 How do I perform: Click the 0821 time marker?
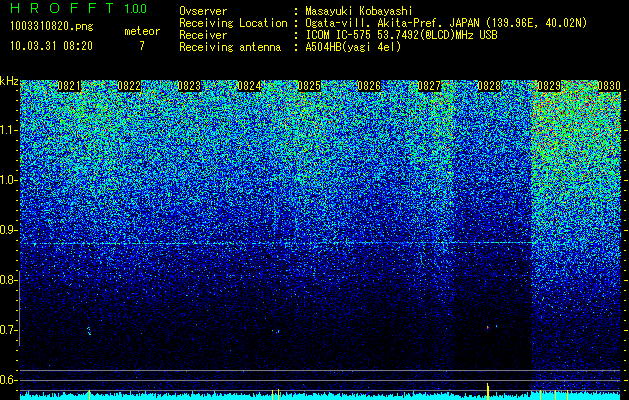[69, 86]
